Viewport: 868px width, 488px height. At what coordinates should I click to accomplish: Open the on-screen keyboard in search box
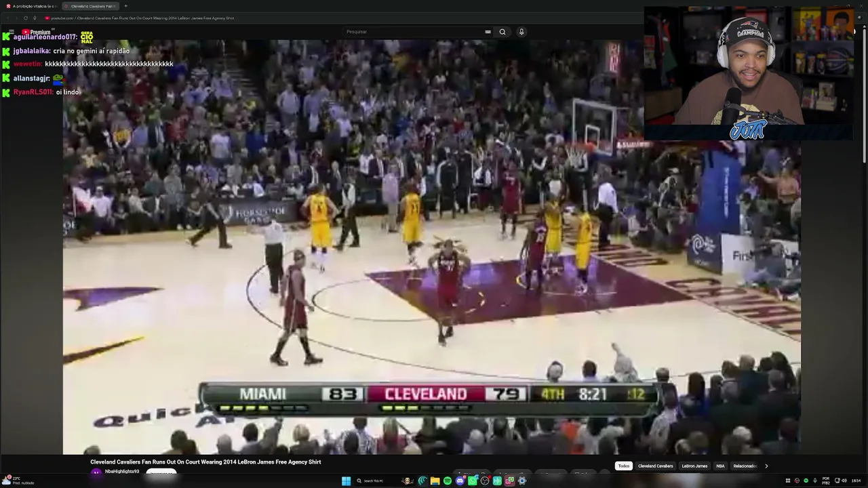488,32
